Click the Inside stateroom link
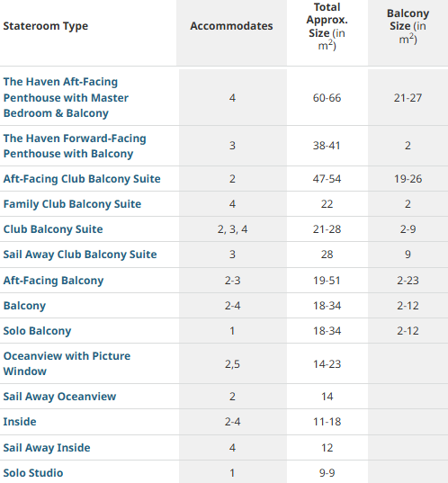The width and height of the screenshot is (448, 483). click(x=20, y=422)
